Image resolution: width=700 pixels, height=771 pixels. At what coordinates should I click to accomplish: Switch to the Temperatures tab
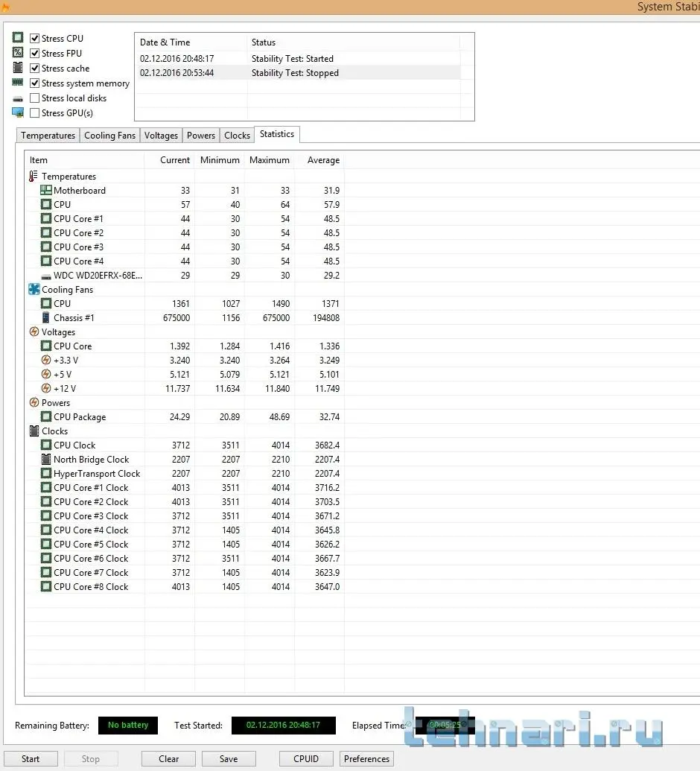(x=48, y=136)
